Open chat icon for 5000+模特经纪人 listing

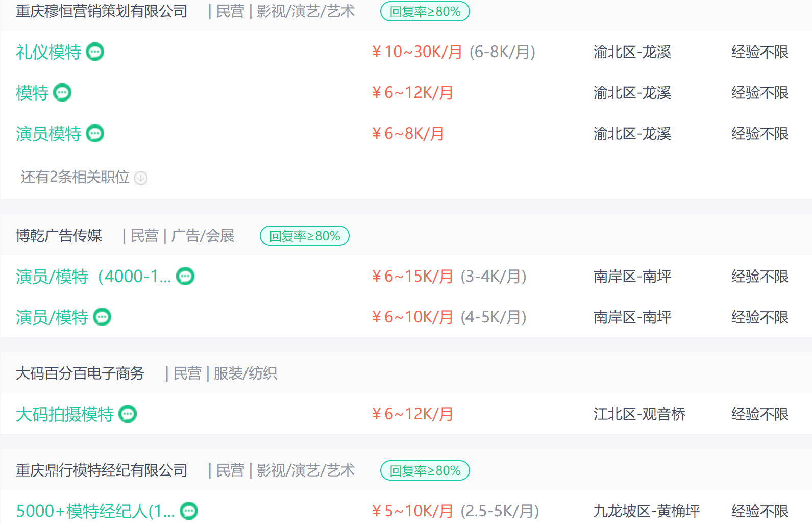pyautogui.click(x=189, y=511)
